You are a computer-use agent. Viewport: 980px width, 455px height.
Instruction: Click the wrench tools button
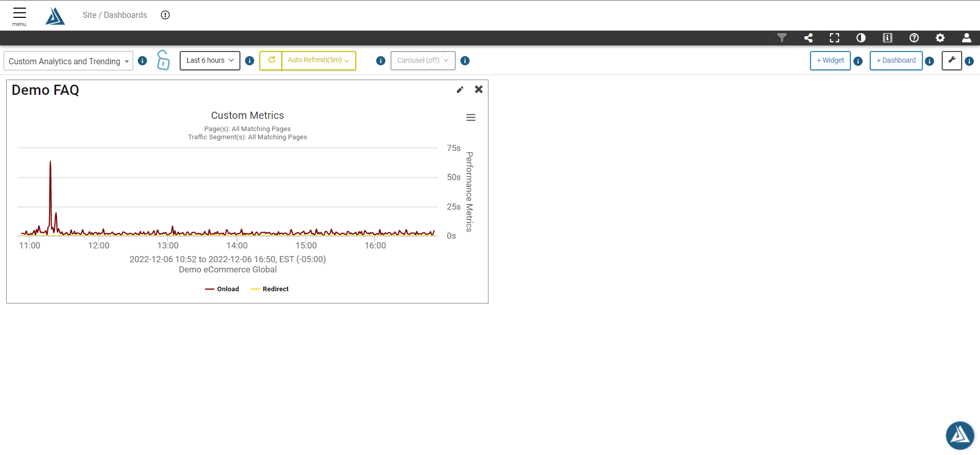coord(952,61)
